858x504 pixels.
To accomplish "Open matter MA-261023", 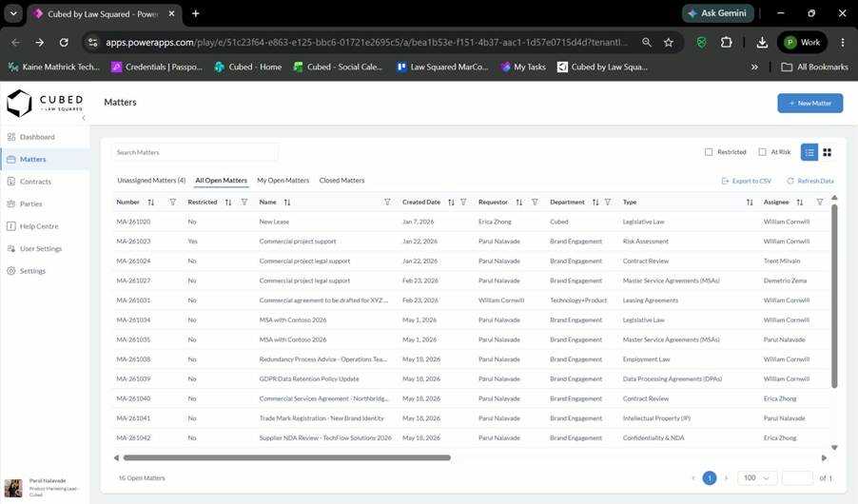I will [133, 242].
